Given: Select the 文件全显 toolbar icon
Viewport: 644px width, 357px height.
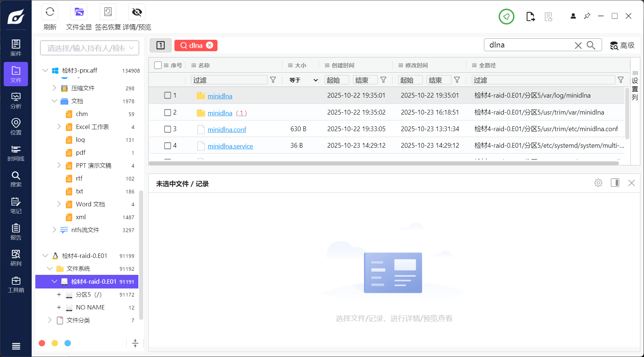Looking at the screenshot, I should 78,12.
